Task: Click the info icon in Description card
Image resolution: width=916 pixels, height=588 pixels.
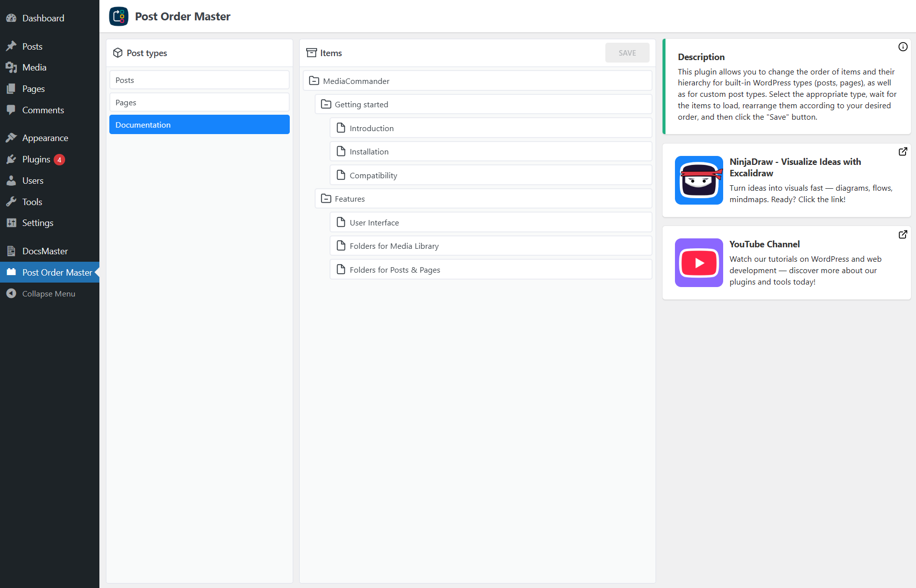Action: pos(903,47)
